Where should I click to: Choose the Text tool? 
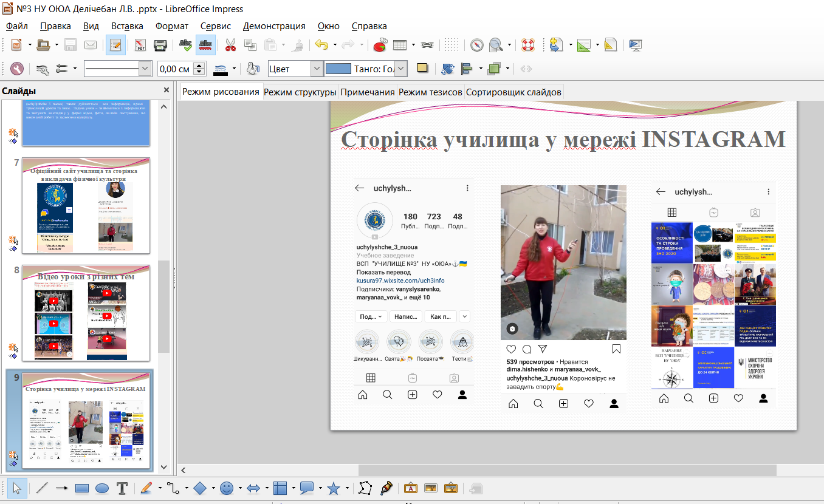(x=122, y=488)
